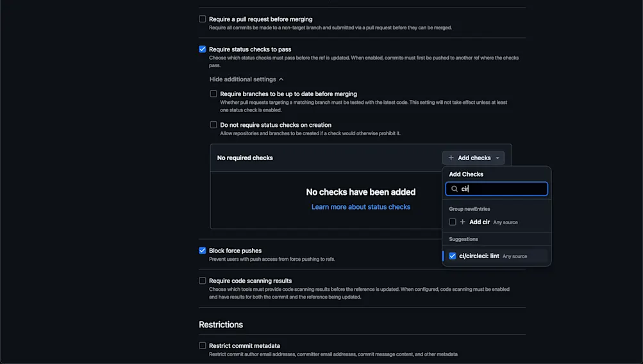Click the Group newEntries label
Image resolution: width=643 pixels, height=364 pixels.
(x=469, y=209)
